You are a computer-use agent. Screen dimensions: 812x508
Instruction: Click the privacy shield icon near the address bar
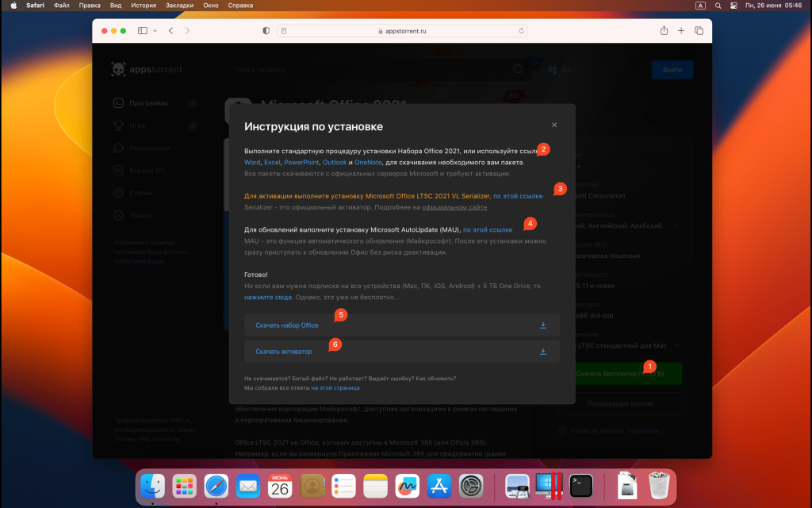pos(265,30)
